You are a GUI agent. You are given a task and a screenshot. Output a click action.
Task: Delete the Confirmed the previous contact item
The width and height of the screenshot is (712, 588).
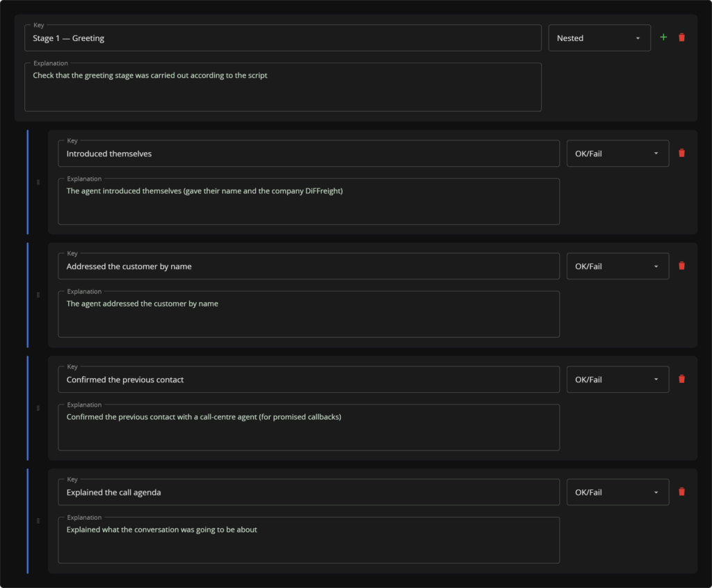point(681,379)
